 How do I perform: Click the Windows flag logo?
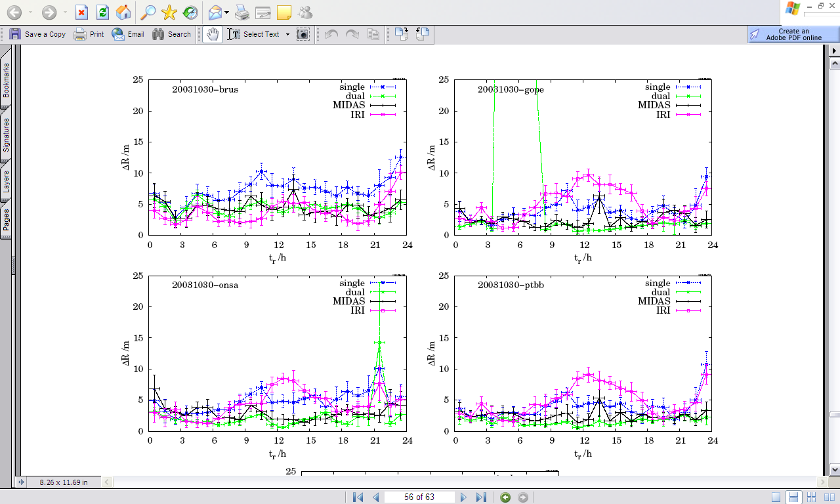click(793, 9)
